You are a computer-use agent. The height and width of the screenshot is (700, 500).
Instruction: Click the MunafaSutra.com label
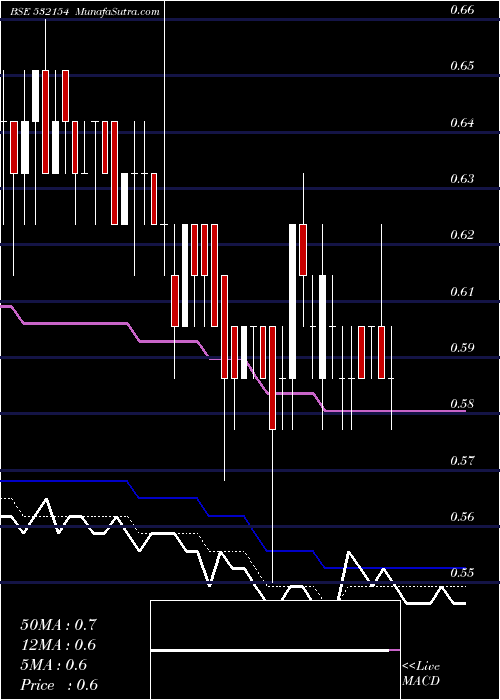pyautogui.click(x=117, y=12)
